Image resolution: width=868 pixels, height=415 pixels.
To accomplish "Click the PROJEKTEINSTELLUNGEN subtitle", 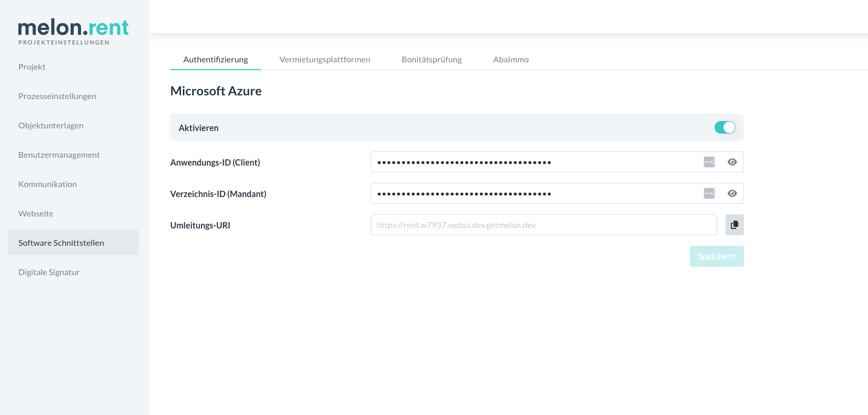I will click(x=64, y=42).
